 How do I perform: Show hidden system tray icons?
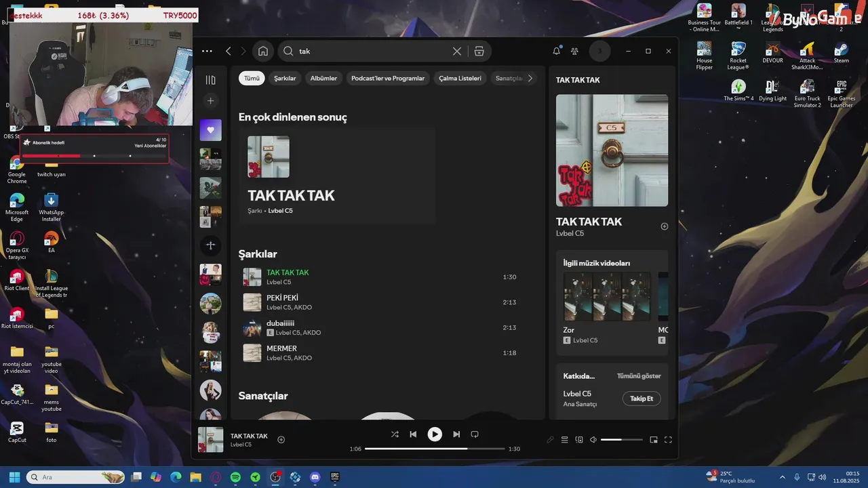click(782, 477)
